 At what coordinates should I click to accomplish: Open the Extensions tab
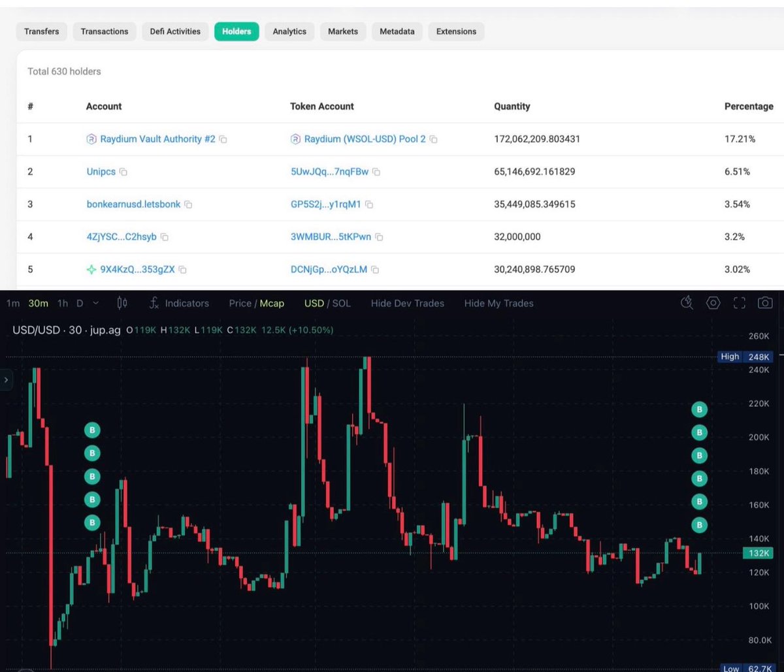[x=456, y=31]
